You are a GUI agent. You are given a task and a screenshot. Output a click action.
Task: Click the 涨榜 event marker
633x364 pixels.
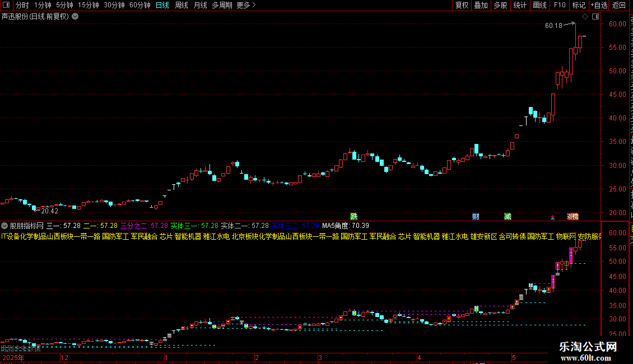(x=573, y=217)
